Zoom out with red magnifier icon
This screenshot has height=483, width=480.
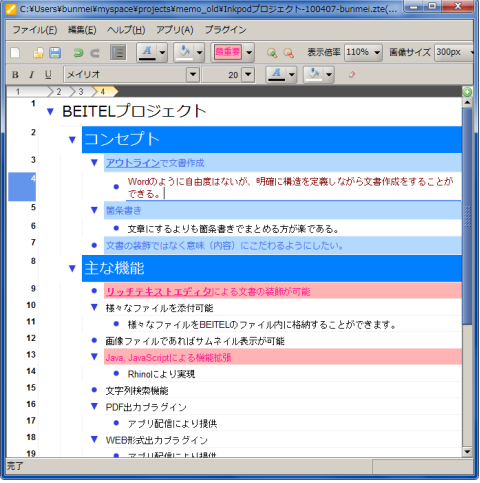tap(288, 53)
